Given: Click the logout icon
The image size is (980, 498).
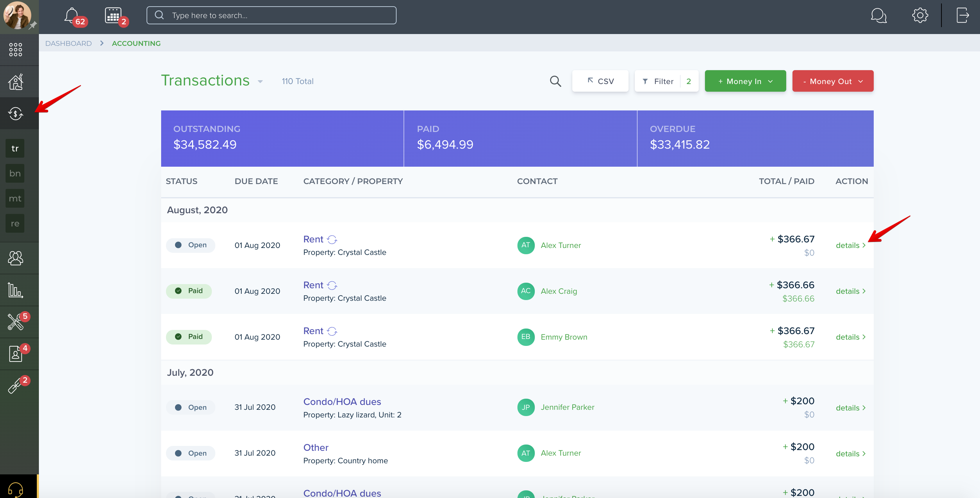Looking at the screenshot, I should (963, 16).
